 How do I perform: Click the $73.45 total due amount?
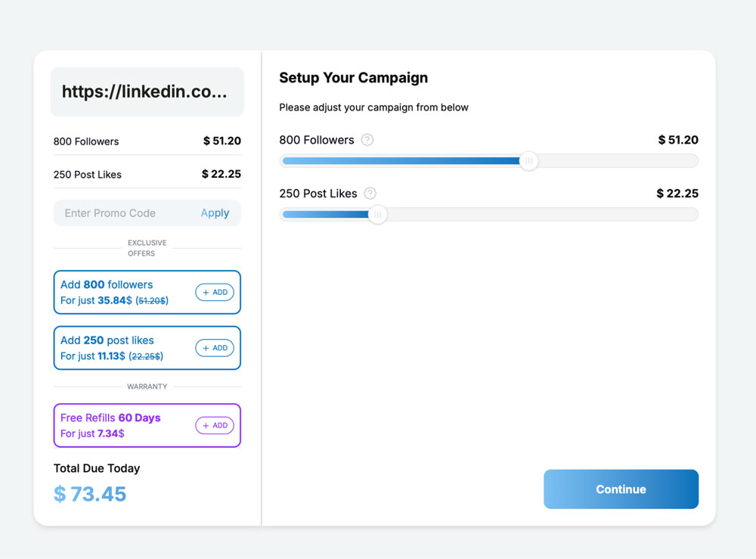90,494
